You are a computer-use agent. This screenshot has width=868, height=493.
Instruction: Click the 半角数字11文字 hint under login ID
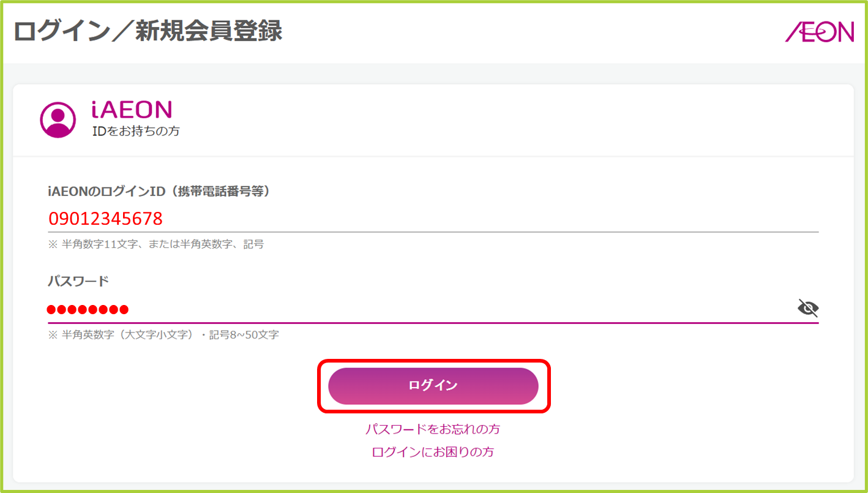[156, 244]
